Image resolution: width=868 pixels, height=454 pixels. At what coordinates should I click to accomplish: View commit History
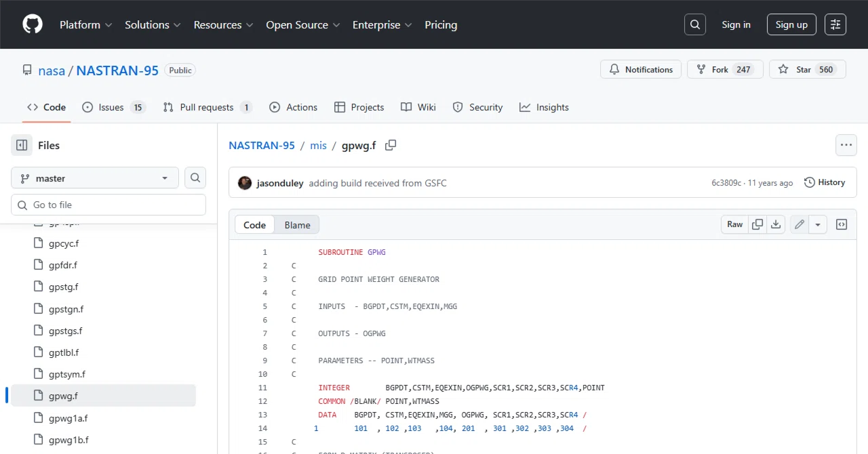point(825,182)
